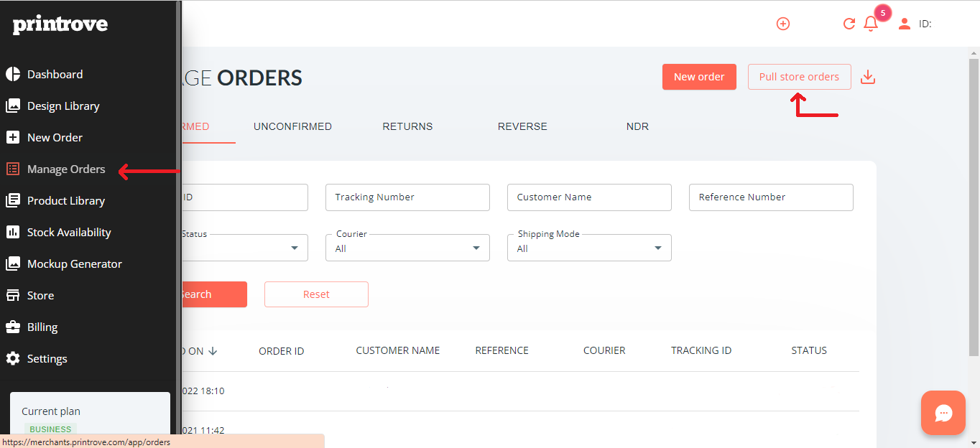980x448 pixels.
Task: Focus the Customer Name field
Action: [x=589, y=197]
